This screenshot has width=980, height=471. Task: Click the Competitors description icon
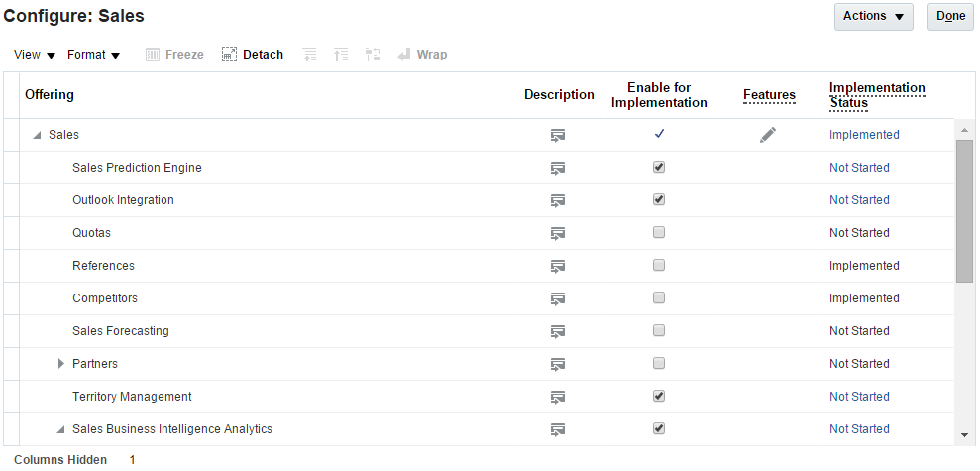point(558,298)
